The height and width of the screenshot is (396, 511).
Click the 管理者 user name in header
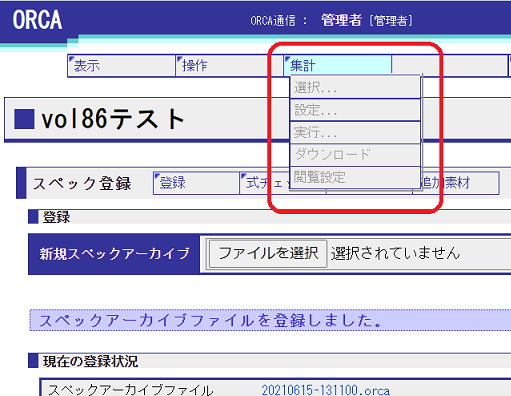341,20
